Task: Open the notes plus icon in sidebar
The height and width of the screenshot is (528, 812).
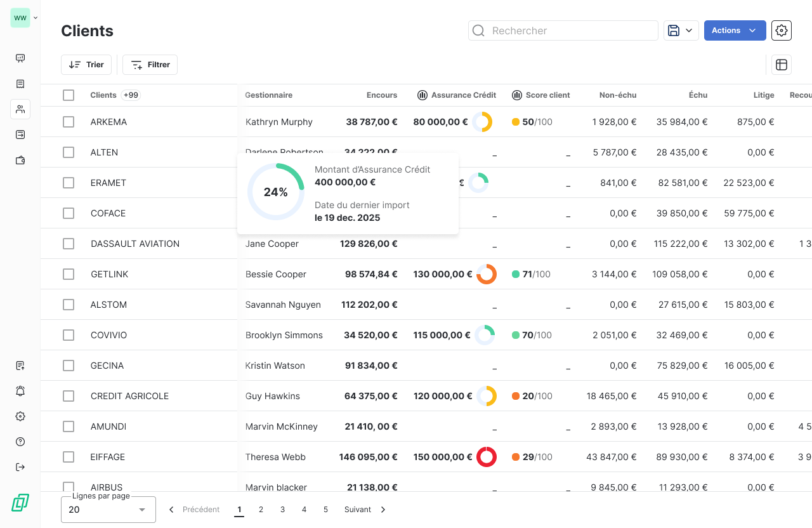Action: tap(20, 366)
